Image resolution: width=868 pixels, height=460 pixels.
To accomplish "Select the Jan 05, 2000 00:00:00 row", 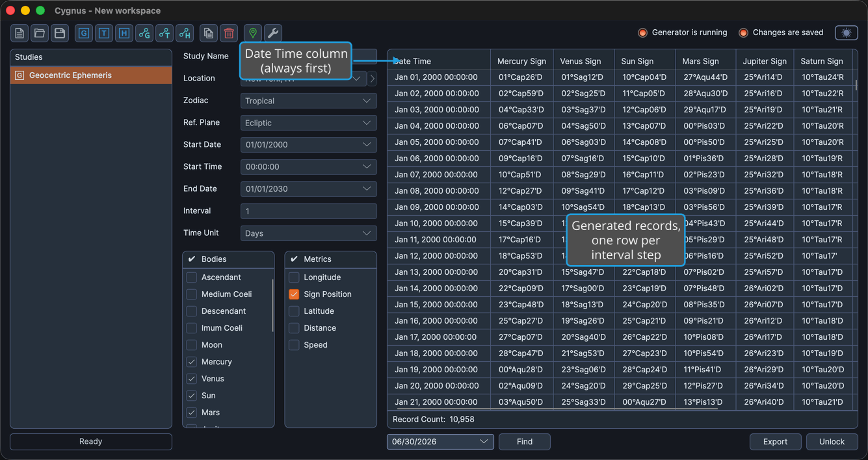I will pos(622,142).
